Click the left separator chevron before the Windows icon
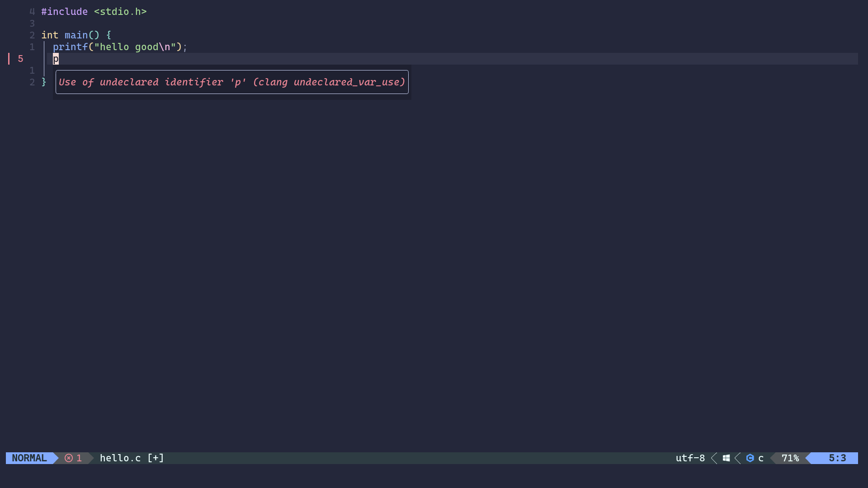The width and height of the screenshot is (868, 488). click(714, 458)
